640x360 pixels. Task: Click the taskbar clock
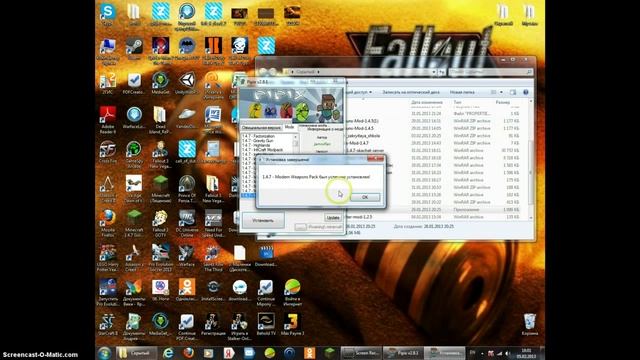tap(527, 353)
